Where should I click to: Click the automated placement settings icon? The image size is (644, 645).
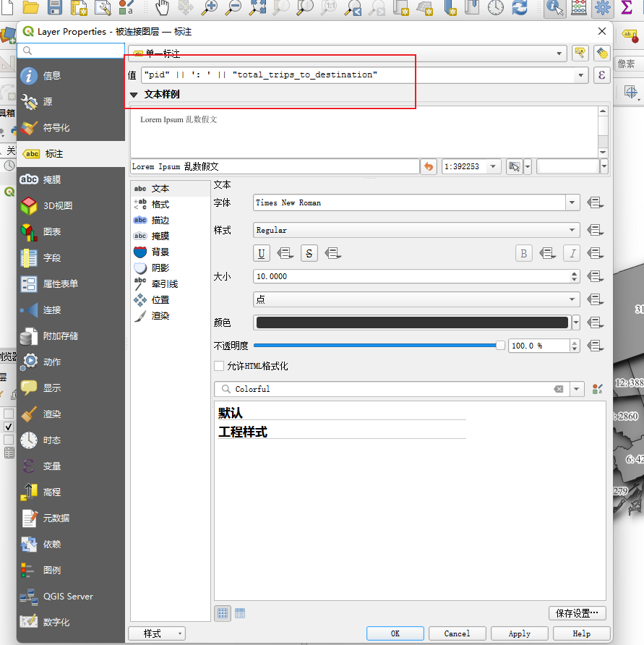click(x=602, y=53)
